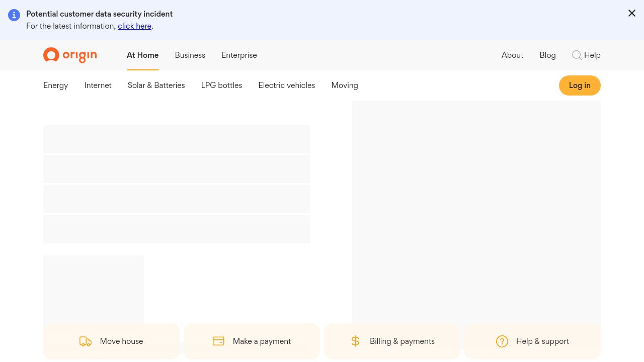This screenshot has width=644, height=362.
Task: Click 'Potential customer data security incident' heading
Action: coord(99,14)
